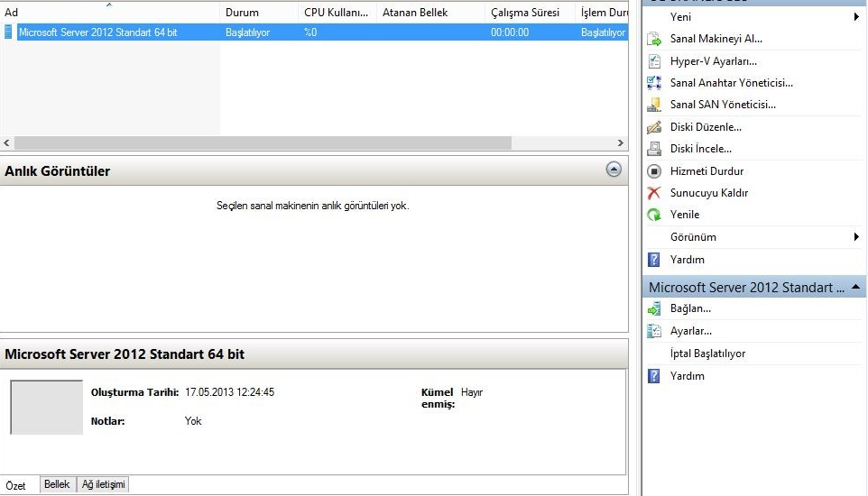
Task: Select Diski İncele action
Action: [x=701, y=149]
